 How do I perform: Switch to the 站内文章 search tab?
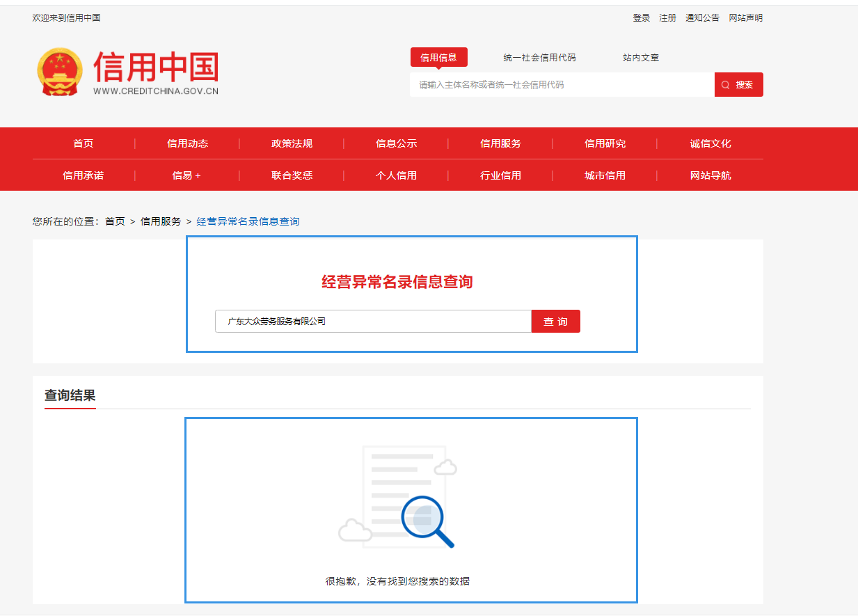pyautogui.click(x=640, y=57)
